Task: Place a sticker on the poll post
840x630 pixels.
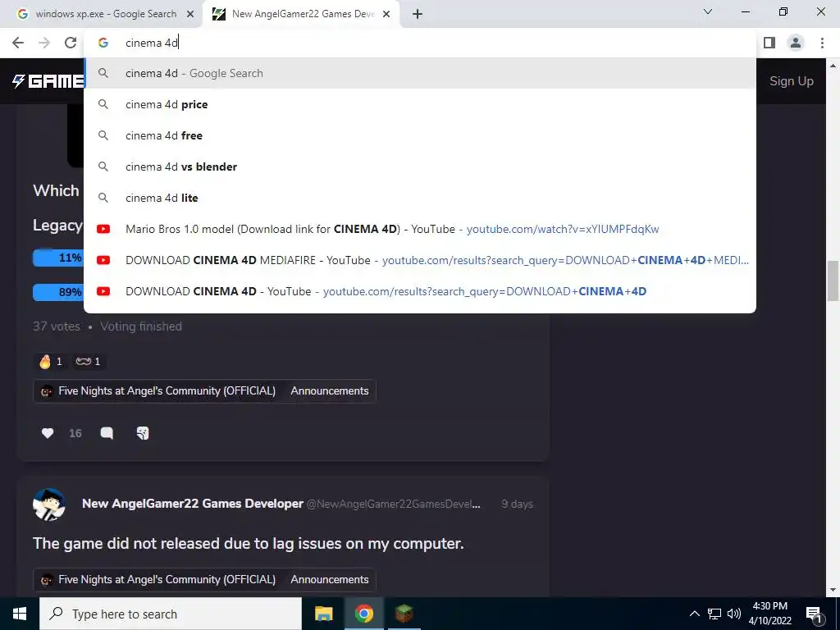Action: pos(143,433)
